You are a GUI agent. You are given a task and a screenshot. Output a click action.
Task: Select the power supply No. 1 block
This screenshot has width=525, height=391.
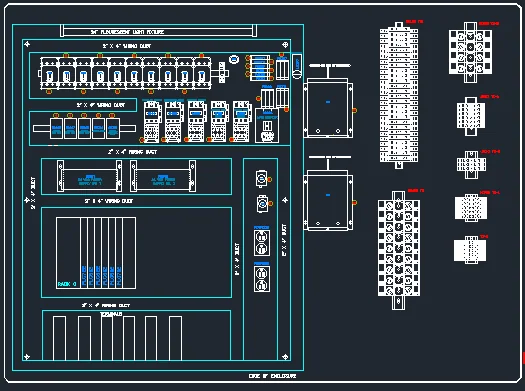tap(89, 176)
